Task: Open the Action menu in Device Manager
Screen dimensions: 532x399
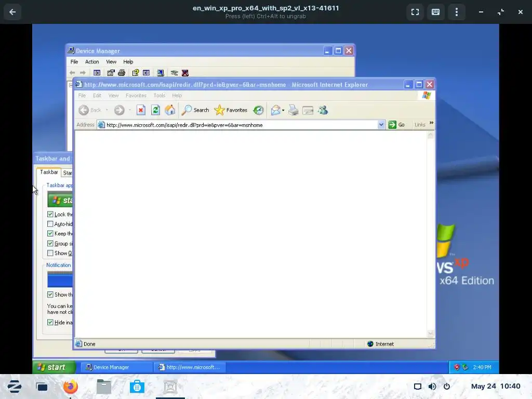Action: click(92, 62)
